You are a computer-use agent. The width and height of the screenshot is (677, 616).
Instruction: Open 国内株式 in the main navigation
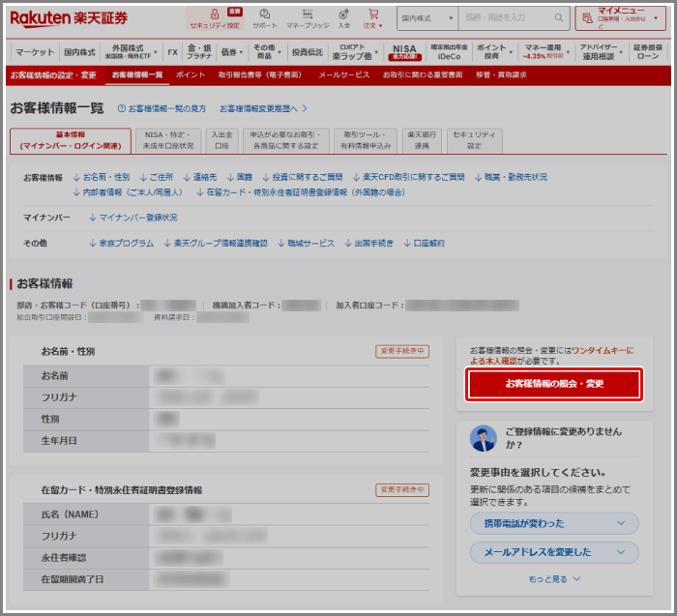point(79,52)
